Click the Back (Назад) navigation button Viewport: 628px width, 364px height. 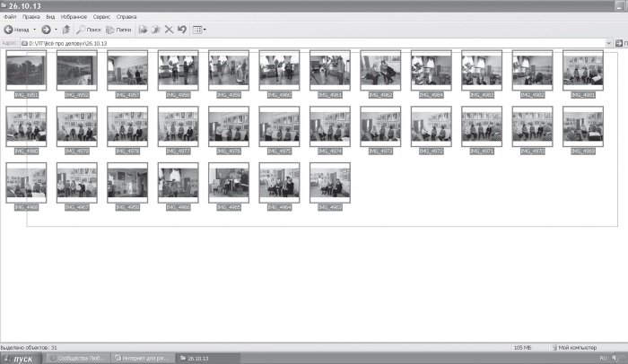pyautogui.click(x=18, y=30)
